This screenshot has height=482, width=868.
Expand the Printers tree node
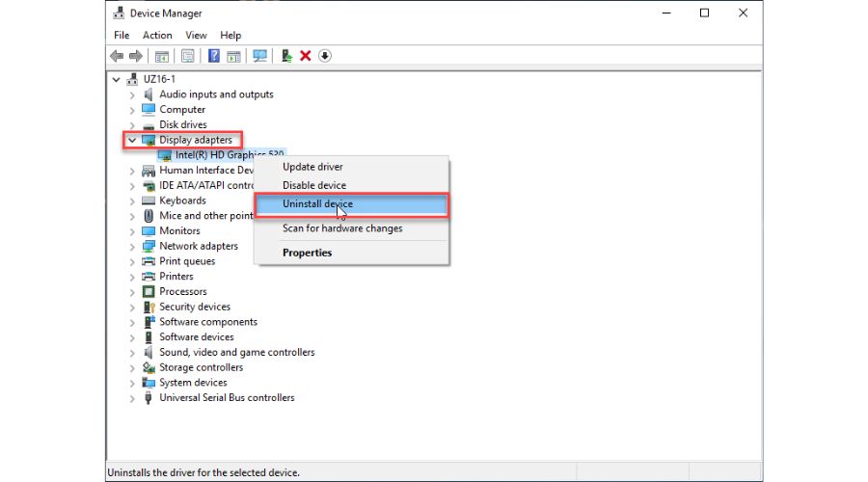click(x=132, y=277)
